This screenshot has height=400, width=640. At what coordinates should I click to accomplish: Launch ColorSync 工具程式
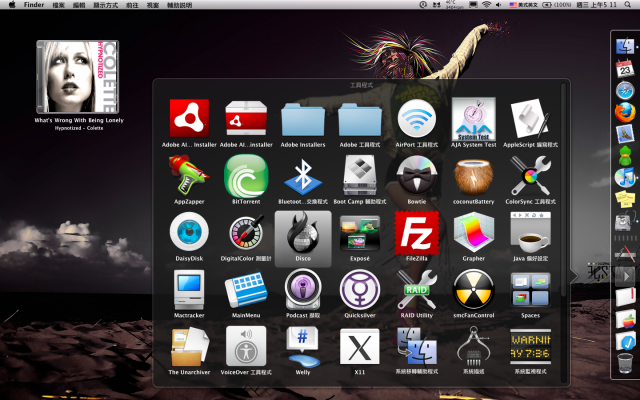tap(530, 176)
